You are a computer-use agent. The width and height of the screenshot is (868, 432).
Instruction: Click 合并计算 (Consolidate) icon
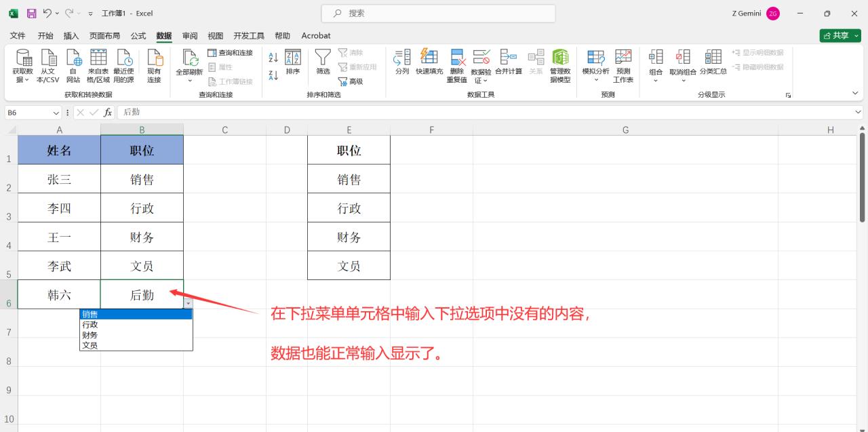[509, 62]
